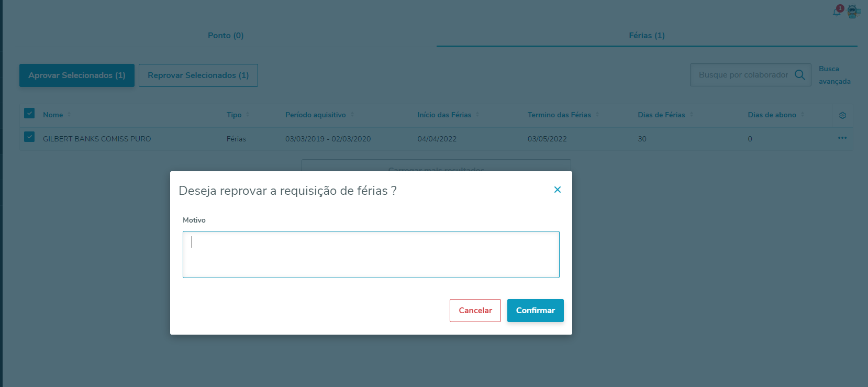Screen dimensions: 868x387
Task: Click the search magnifier icon
Action: 800,75
